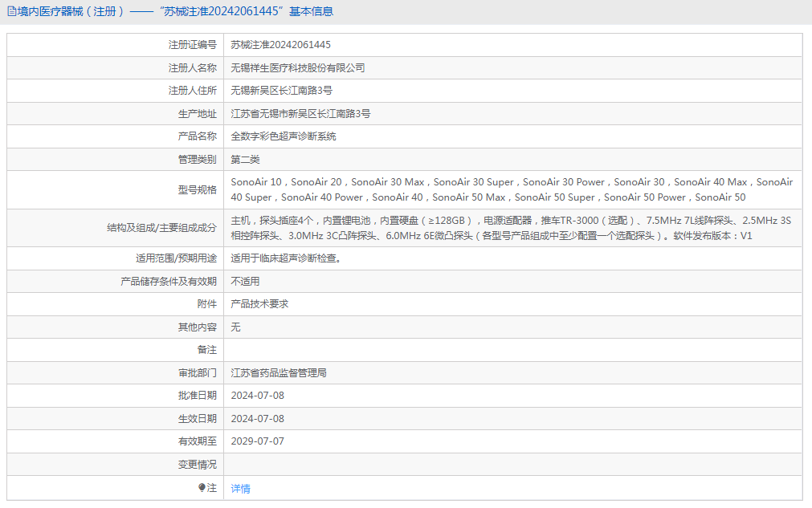Click attachment value 产品技术要求
This screenshot has width=812, height=508.
click(x=259, y=304)
